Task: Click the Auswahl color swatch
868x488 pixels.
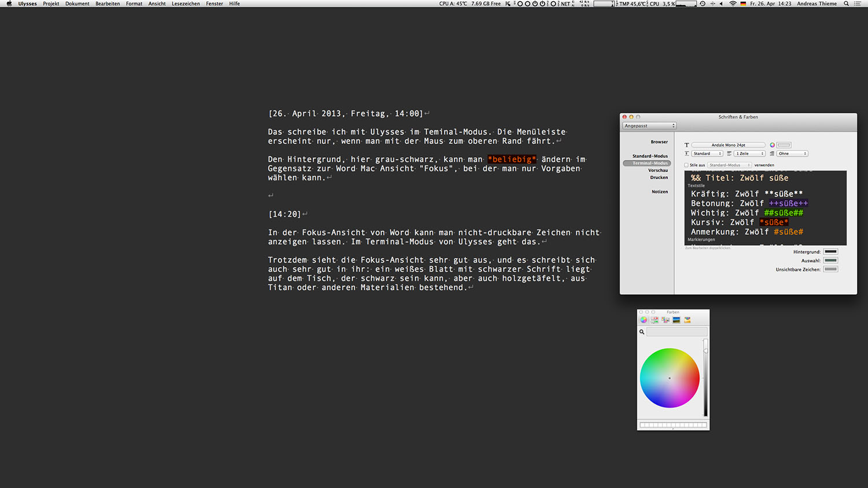Action: click(x=830, y=260)
